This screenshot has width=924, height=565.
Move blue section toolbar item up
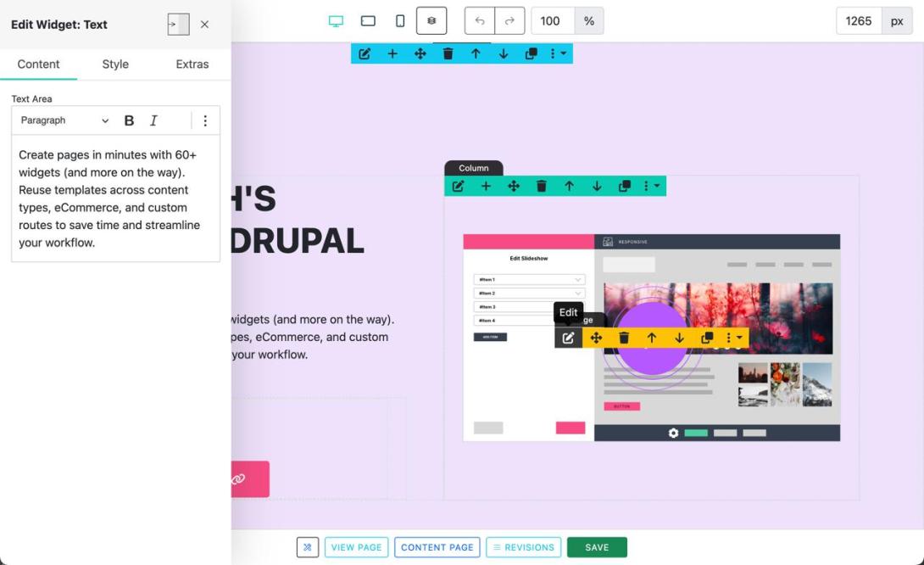tap(476, 53)
